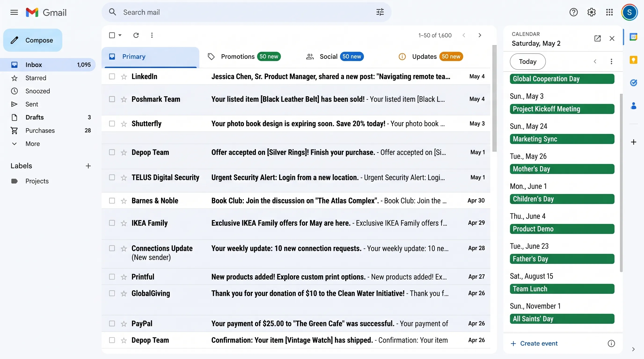Star the Shutterfly email
The height and width of the screenshot is (359, 644).
124,124
